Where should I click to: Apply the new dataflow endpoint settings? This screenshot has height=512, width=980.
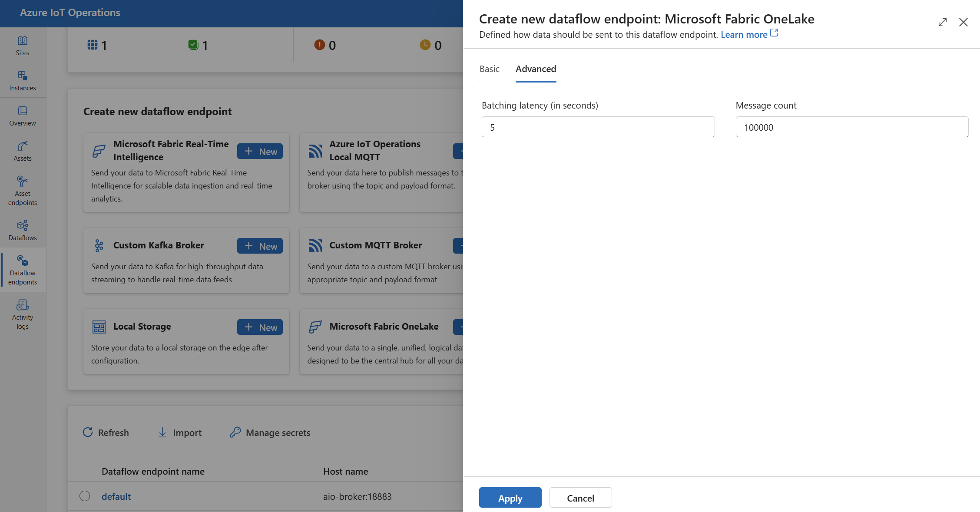coord(510,497)
